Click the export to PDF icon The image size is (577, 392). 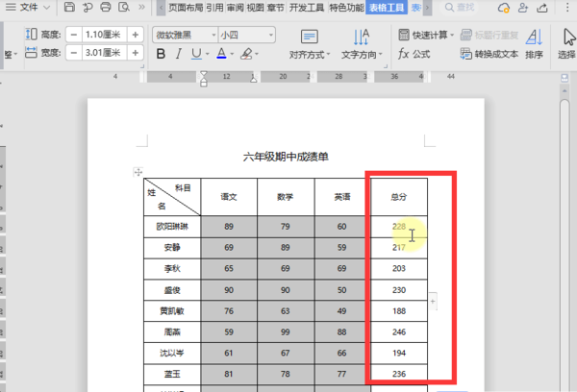tap(88, 8)
